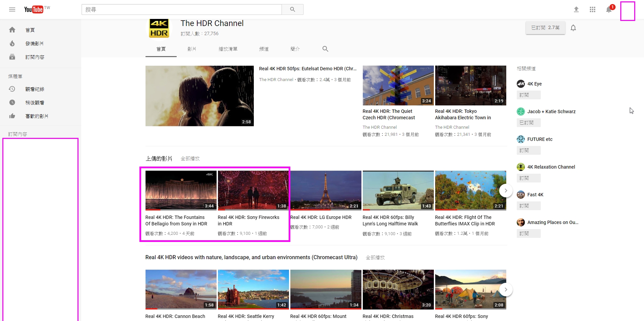
Task: Open the YouTube apps grid
Action: coord(593,9)
